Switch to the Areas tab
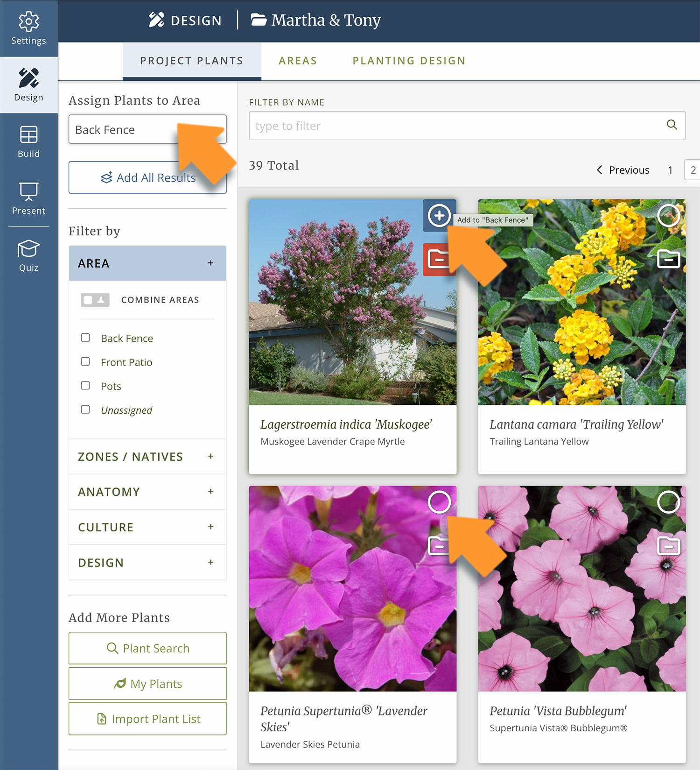 (298, 61)
